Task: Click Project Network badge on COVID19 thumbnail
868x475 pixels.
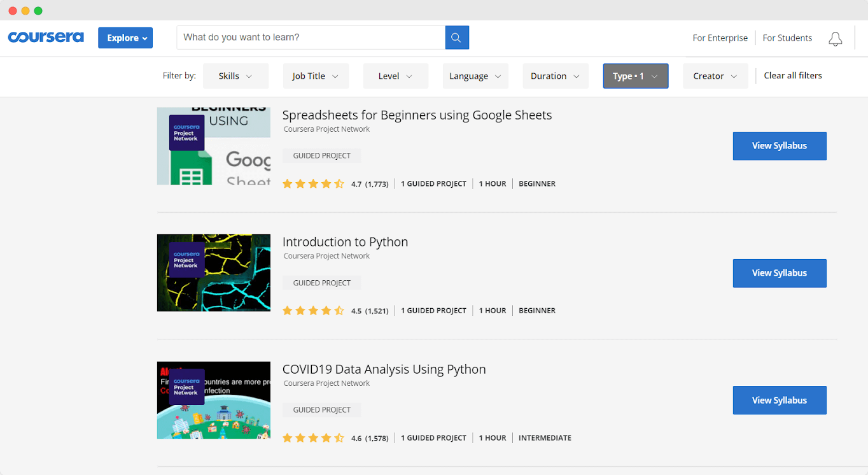Action: coord(186,387)
